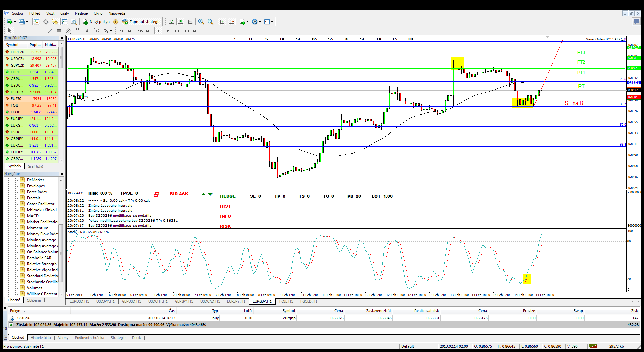Open the Profiles toolbar icon
This screenshot has width=644, height=352.
(x=22, y=22)
